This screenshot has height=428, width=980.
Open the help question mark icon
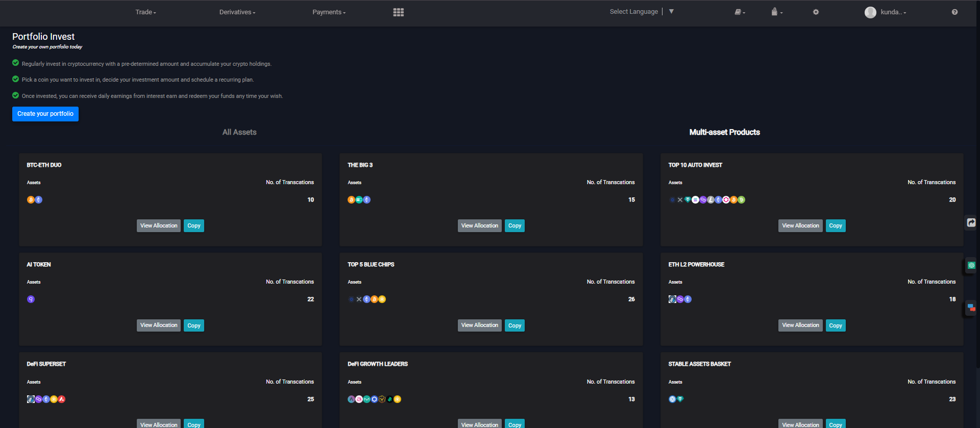954,12
